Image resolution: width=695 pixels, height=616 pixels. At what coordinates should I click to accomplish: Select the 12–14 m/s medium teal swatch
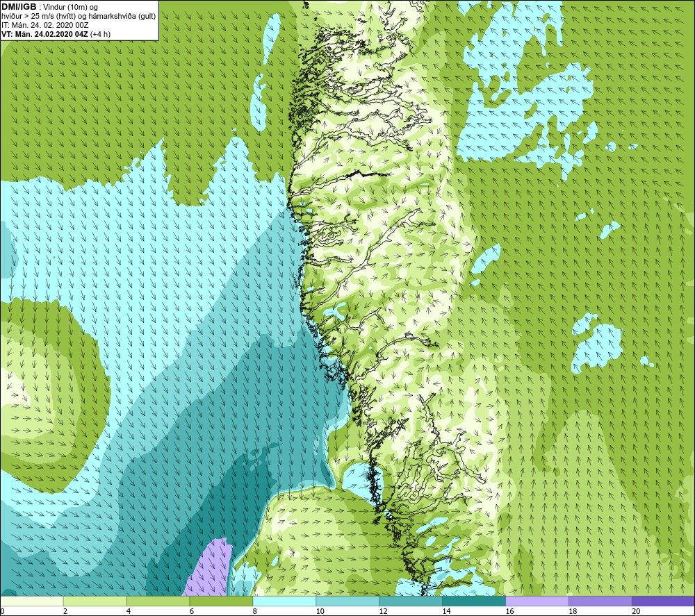[x=411, y=601]
